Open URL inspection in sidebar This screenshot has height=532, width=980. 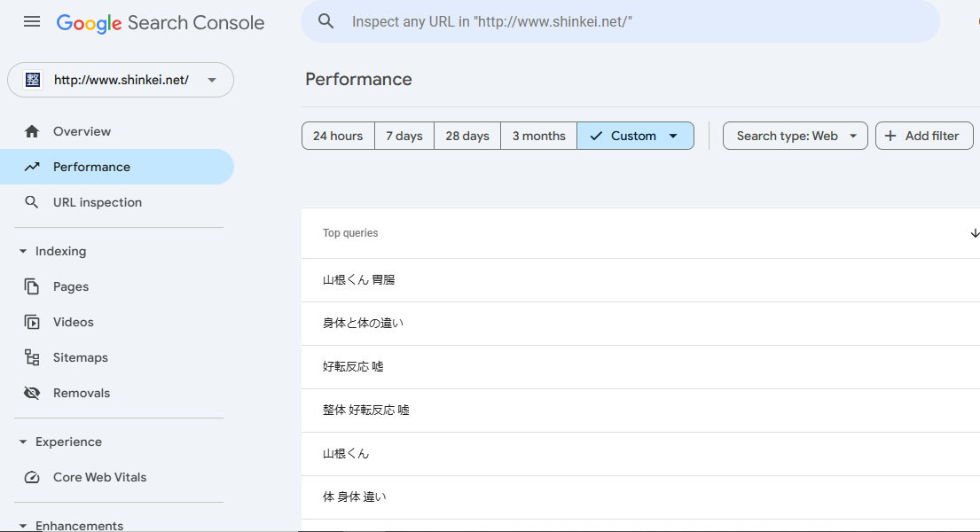click(117, 202)
